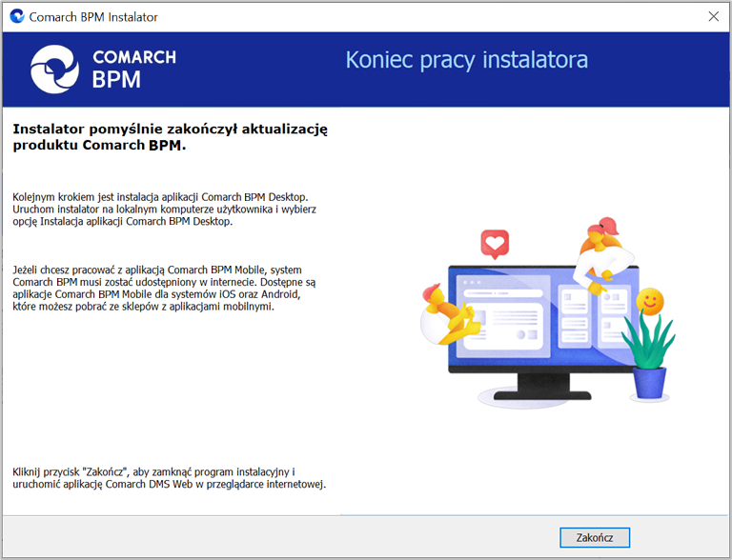Click the Comarch icon in the title bar

17,16
